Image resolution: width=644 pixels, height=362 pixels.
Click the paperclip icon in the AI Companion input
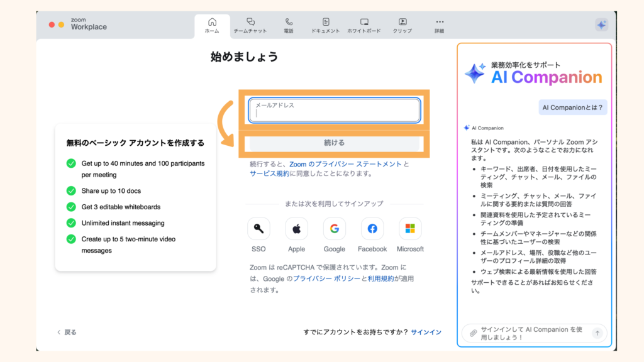point(473,332)
